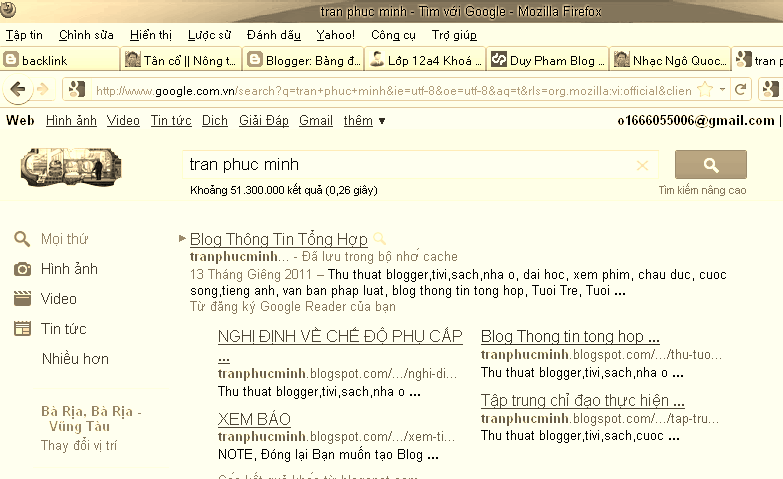This screenshot has height=479, width=783.
Task: Open the URL bar history dropdown arrow
Action: [x=722, y=90]
